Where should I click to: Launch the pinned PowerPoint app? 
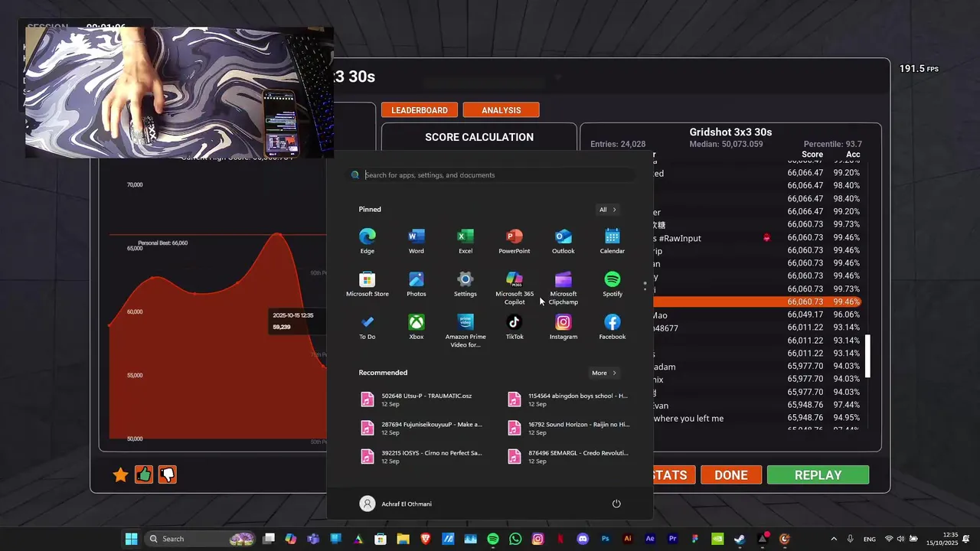click(x=514, y=241)
